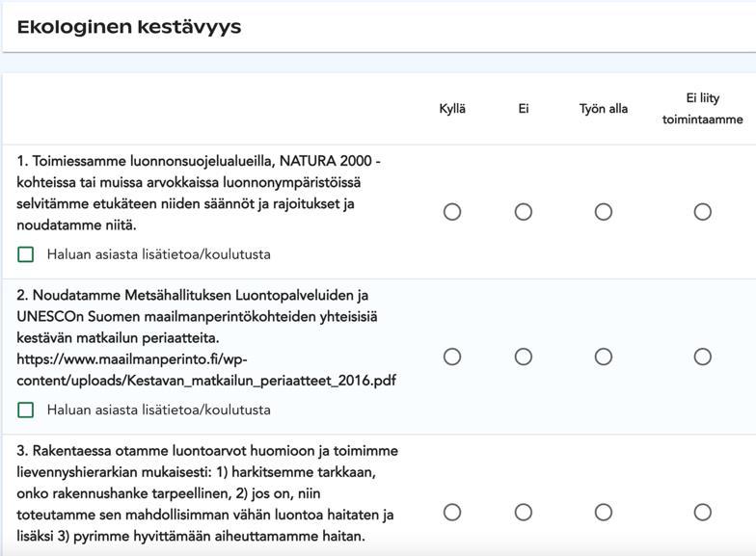Choose Työn alla for question 1
Viewport: 756px width, 556px height.
(604, 212)
